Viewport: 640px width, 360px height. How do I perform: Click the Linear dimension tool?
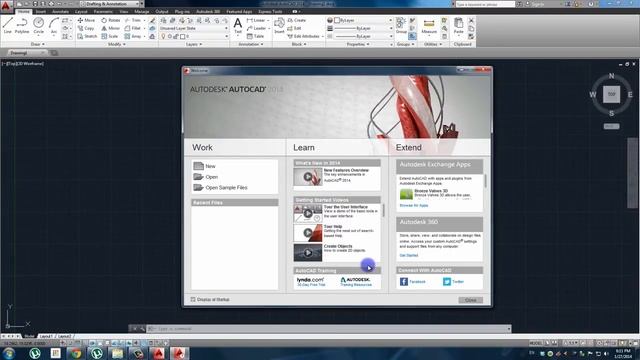(256, 20)
